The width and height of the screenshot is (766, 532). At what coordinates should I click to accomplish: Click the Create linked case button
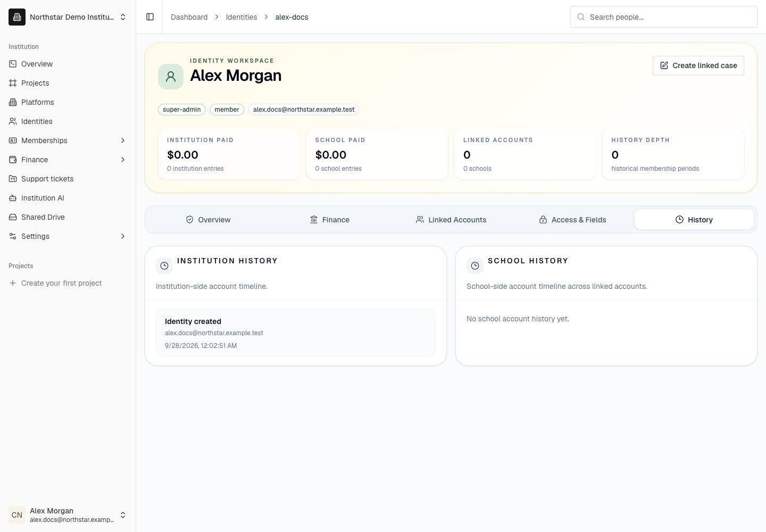tap(698, 65)
